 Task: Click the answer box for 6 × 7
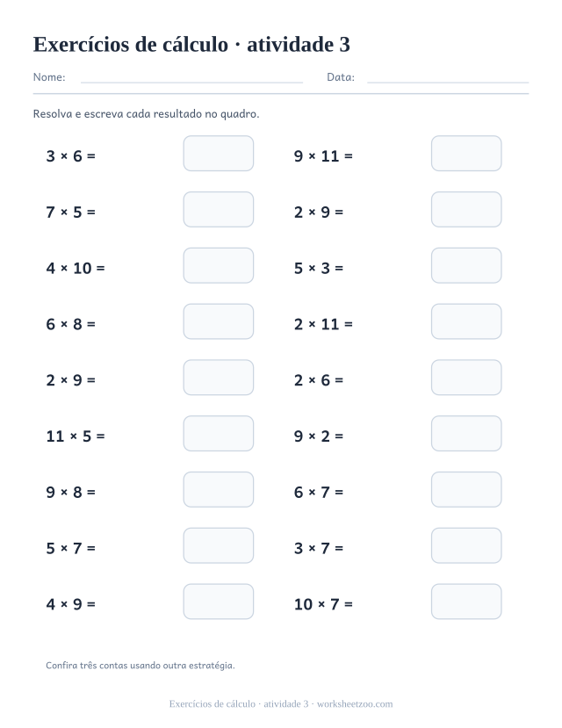[x=466, y=489]
